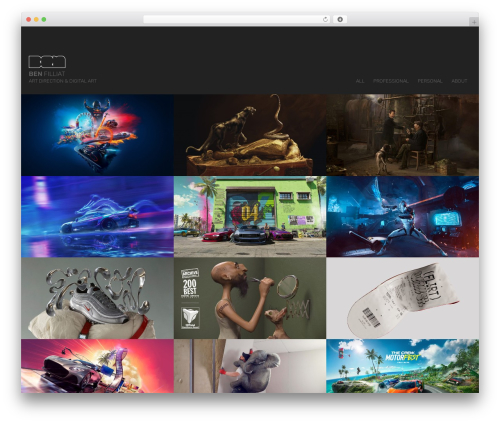The image size is (500, 423).
Task: Click the browser download icon button
Action: click(x=340, y=19)
